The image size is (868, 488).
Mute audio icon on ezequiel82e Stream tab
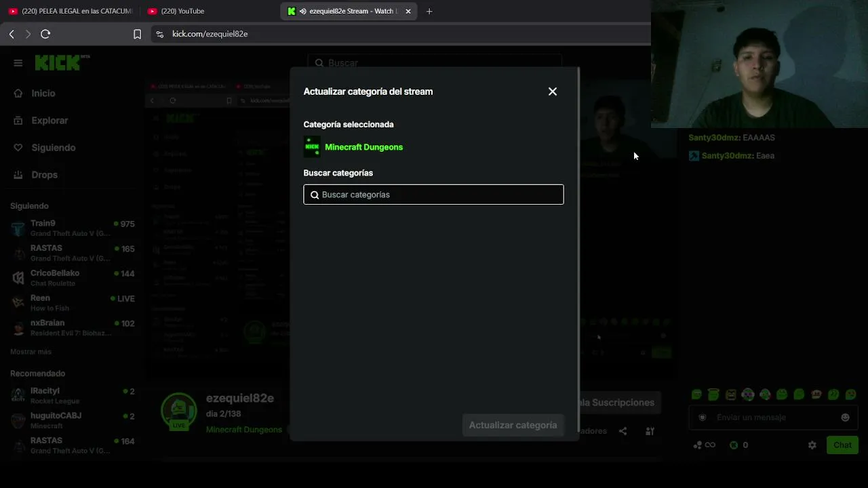click(x=303, y=11)
